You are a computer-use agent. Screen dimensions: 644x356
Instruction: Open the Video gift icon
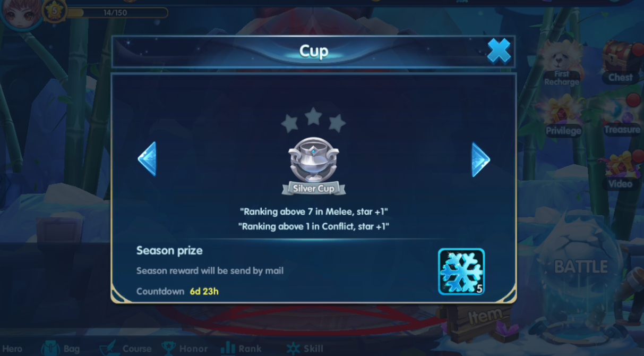[621, 170]
